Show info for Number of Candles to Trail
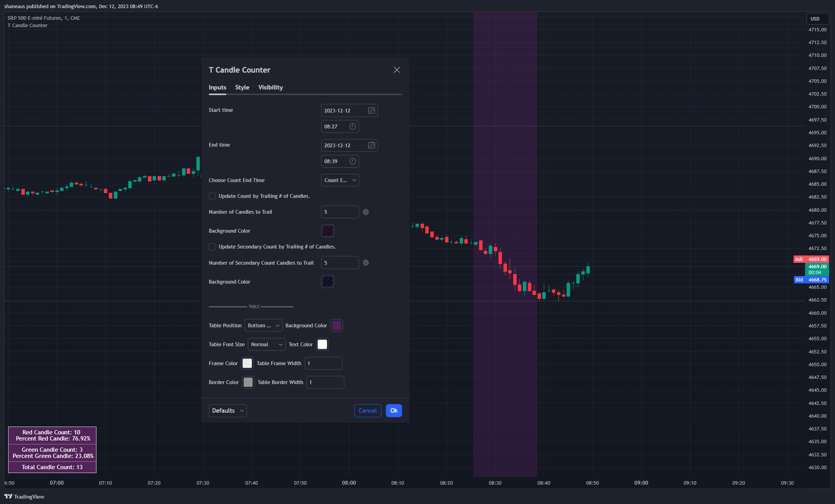Screen dimensions: 835x504 tap(366, 212)
